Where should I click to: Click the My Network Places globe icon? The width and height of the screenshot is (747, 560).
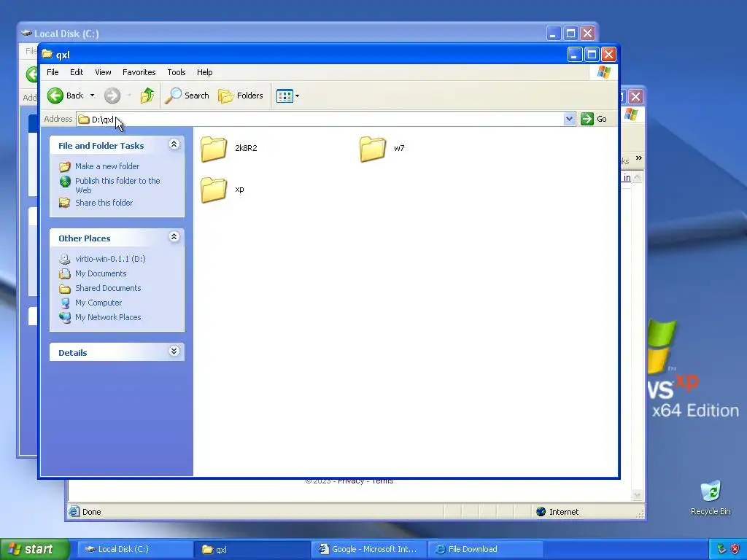[x=65, y=318]
